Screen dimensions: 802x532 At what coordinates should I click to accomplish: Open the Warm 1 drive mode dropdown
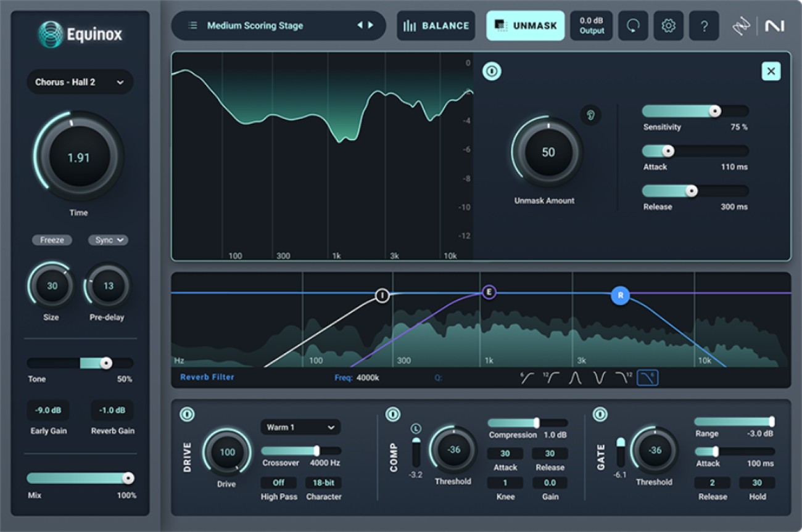coord(300,427)
